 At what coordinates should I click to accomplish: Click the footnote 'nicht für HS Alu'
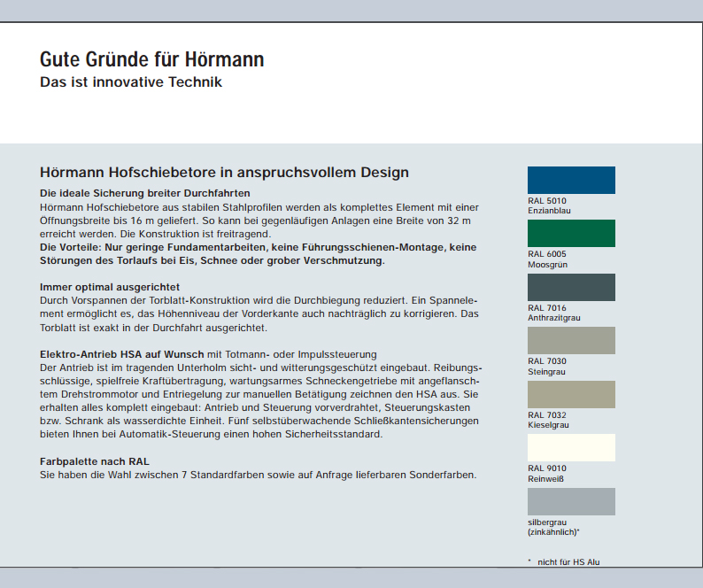coord(568,562)
